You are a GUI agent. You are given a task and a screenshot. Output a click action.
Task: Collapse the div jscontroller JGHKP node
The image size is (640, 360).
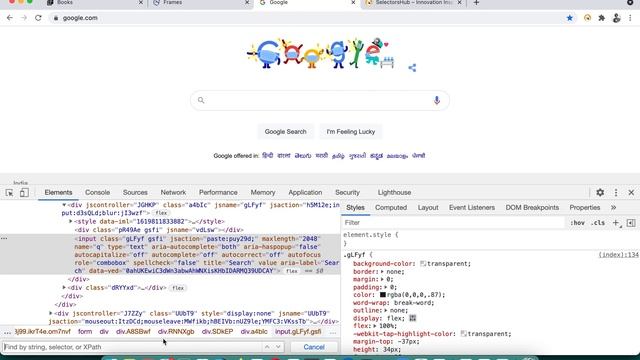[x=64, y=205]
